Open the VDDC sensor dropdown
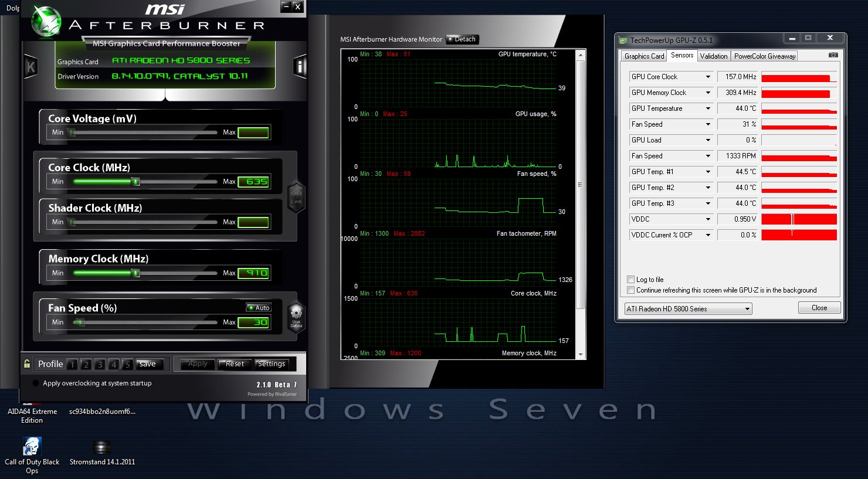This screenshot has width=868, height=479. point(671,219)
